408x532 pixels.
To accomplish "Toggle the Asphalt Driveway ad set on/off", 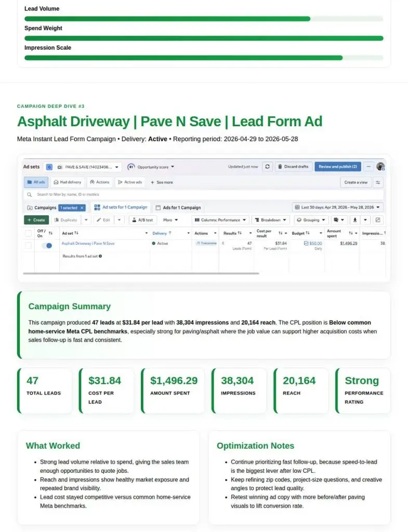I will (x=47, y=245).
